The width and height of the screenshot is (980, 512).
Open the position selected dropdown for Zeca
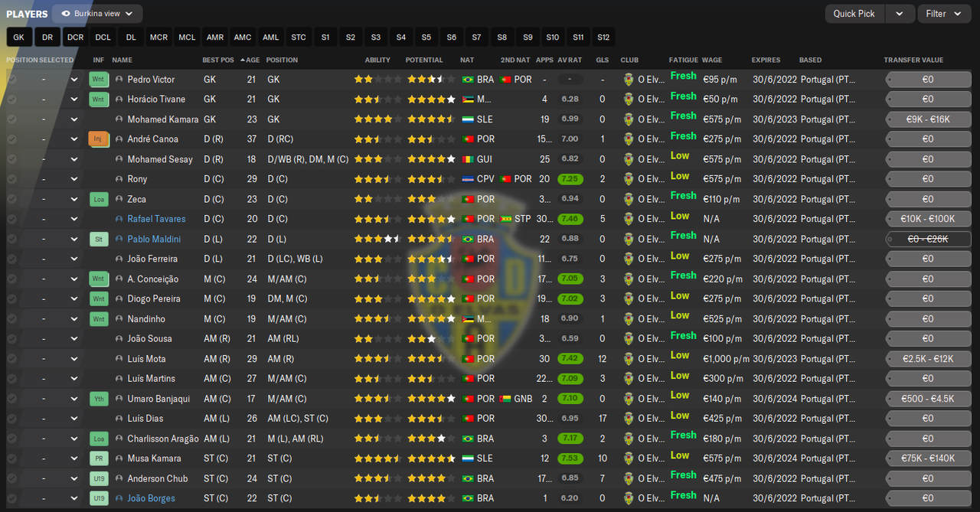[74, 199]
